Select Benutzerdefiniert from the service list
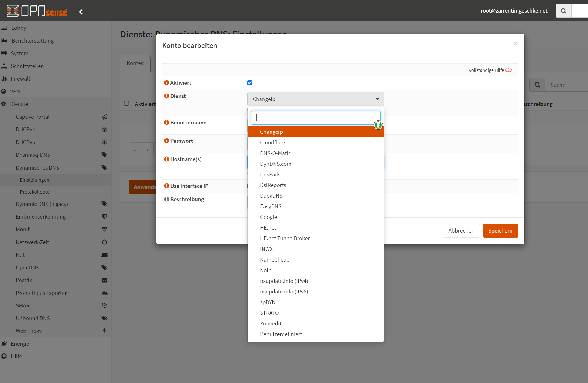The height and width of the screenshot is (383, 588). click(316, 334)
